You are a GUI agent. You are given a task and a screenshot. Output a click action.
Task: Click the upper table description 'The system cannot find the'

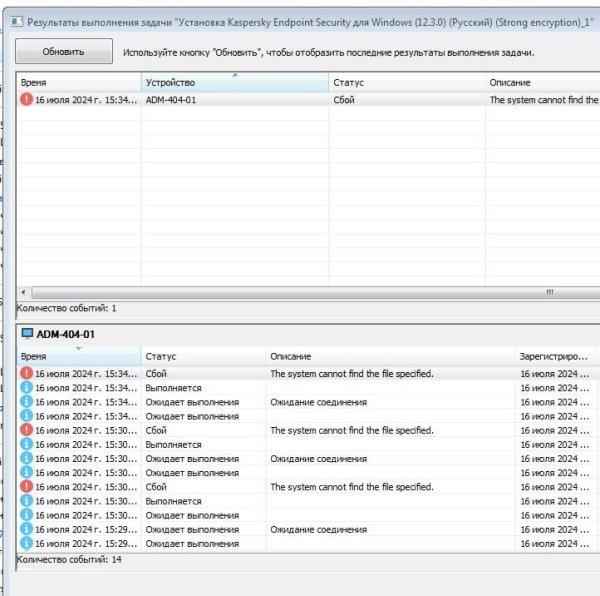544,100
